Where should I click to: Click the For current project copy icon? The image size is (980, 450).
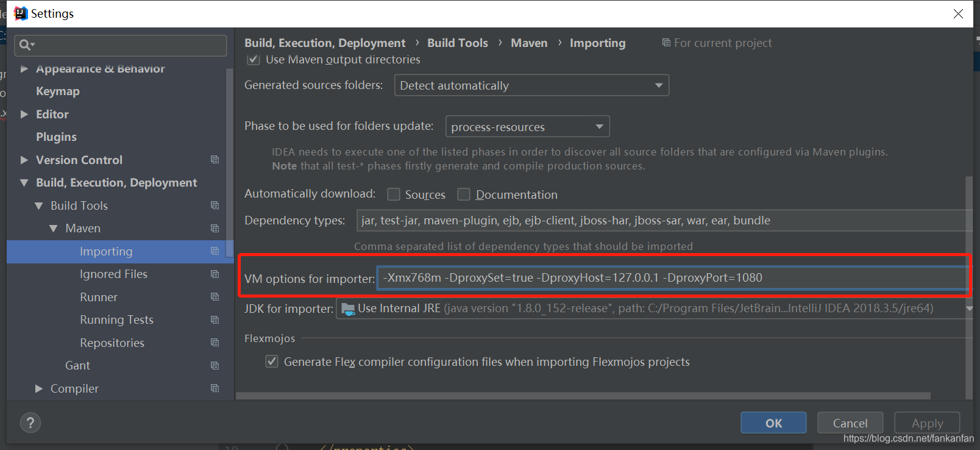666,43
